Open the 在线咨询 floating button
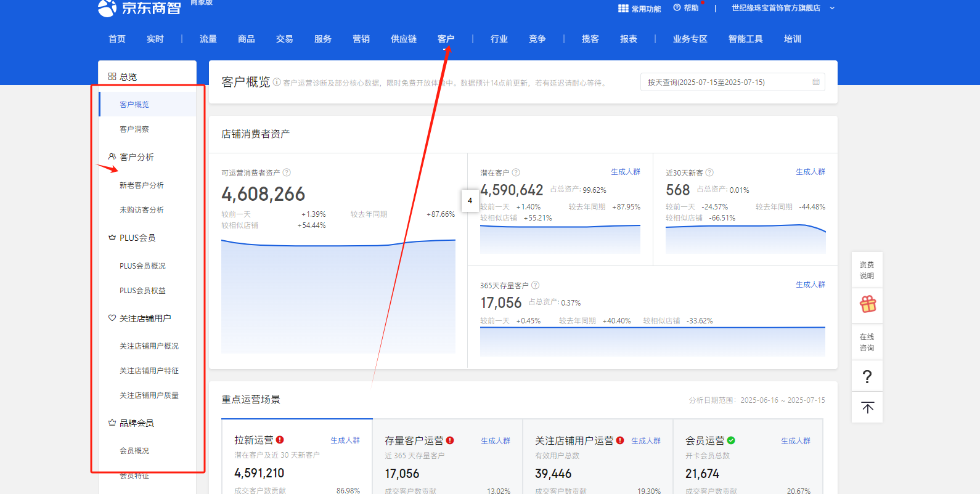Screen dimensions: 980x494 tap(867, 342)
